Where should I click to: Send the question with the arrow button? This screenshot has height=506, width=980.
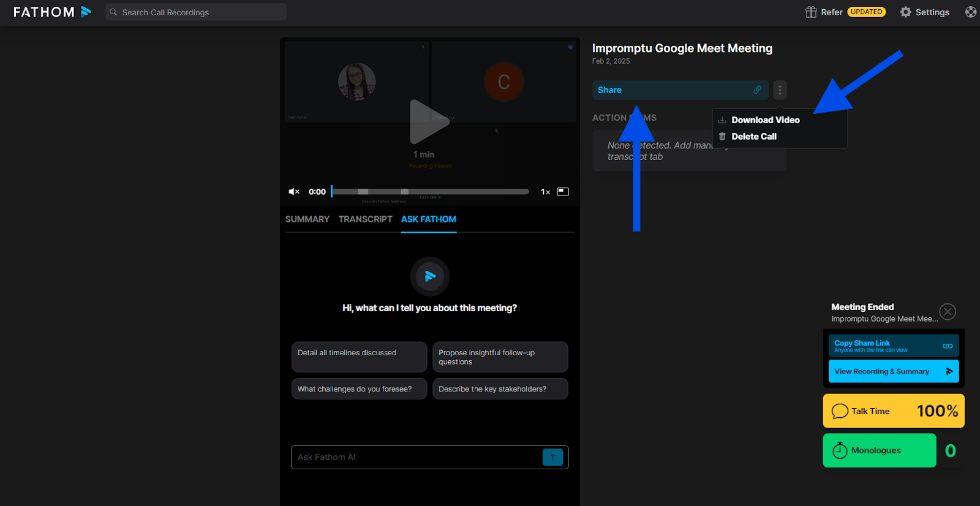[x=553, y=457]
